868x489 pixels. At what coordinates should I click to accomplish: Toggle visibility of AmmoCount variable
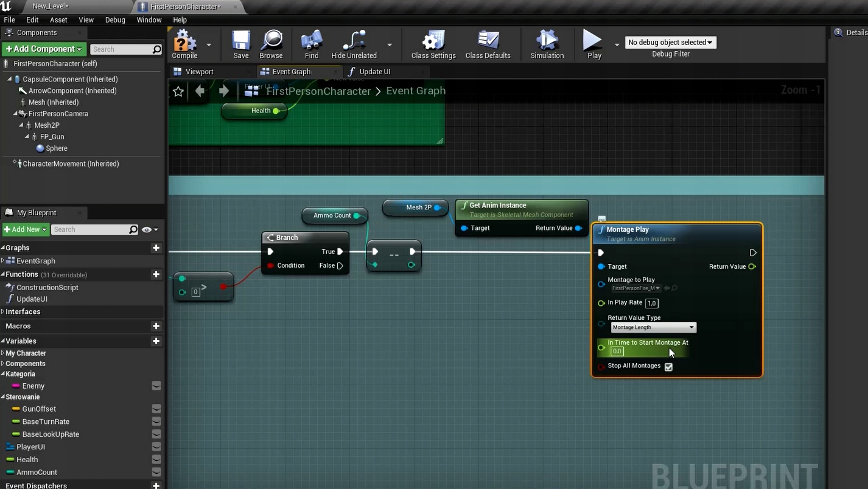[x=156, y=472]
